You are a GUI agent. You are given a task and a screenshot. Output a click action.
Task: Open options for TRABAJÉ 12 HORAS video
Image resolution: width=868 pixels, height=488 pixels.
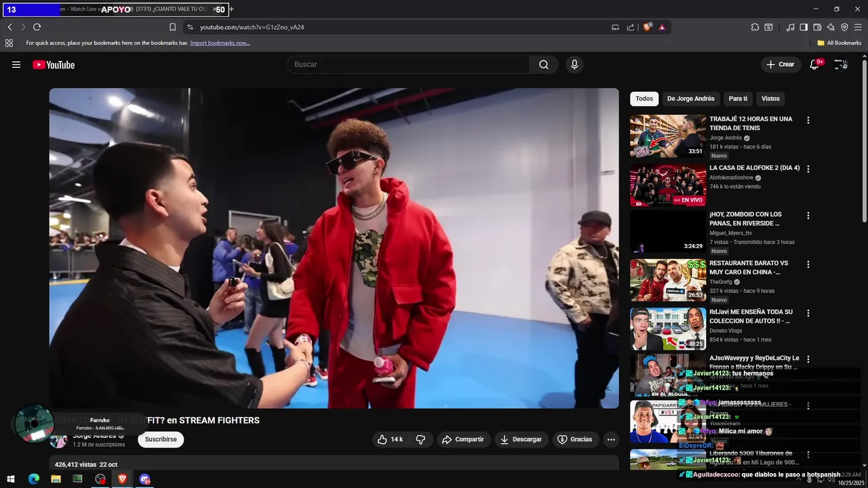[808, 120]
